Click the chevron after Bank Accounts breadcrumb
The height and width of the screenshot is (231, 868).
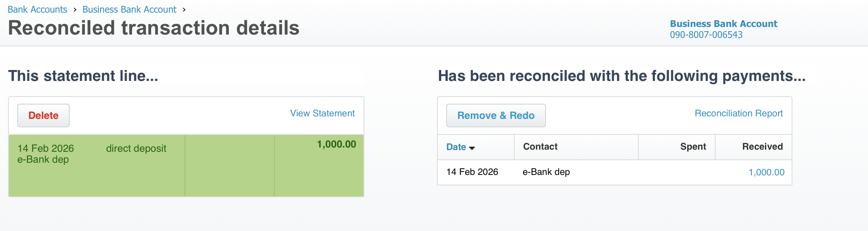click(75, 10)
